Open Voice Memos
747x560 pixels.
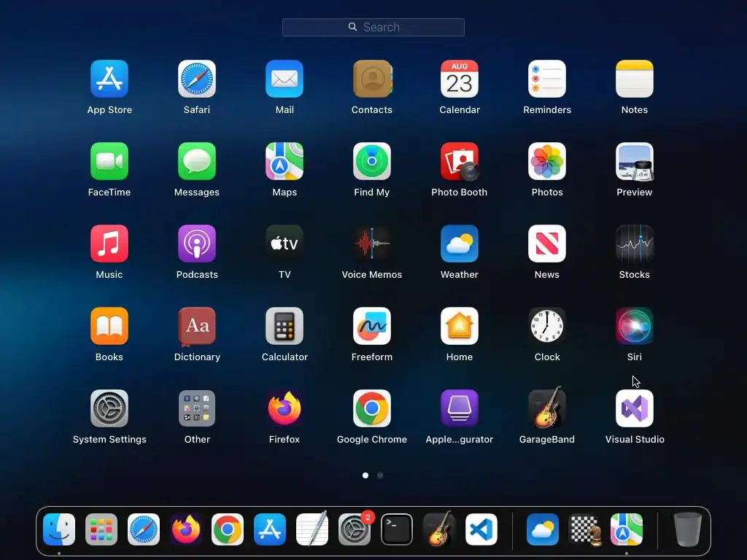tap(372, 244)
